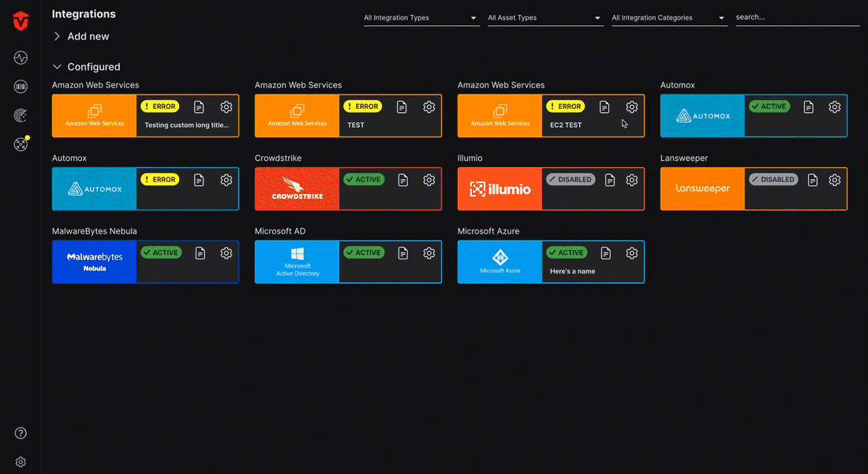
Task: Open settings gear on 'EC2 TEST' card
Action: click(x=631, y=106)
